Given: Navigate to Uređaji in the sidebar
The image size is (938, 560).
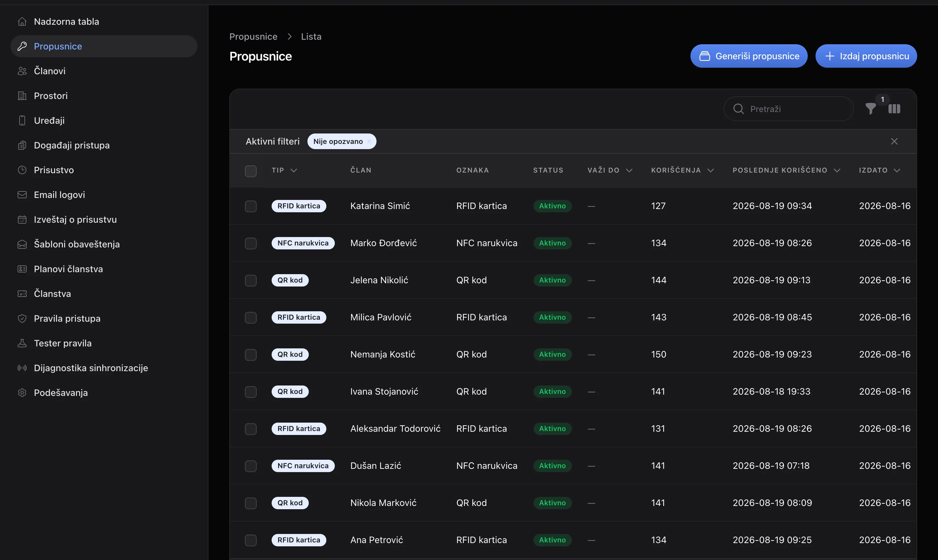Looking at the screenshot, I should (104, 120).
